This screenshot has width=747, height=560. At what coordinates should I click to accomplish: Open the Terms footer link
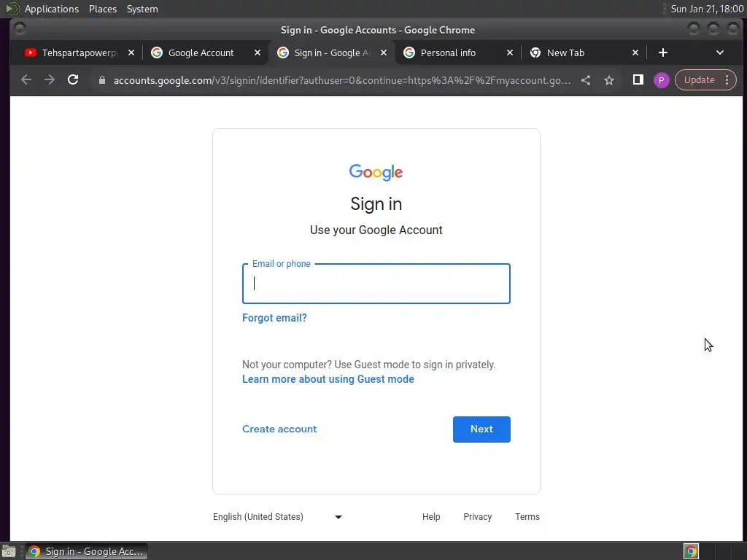tap(527, 517)
